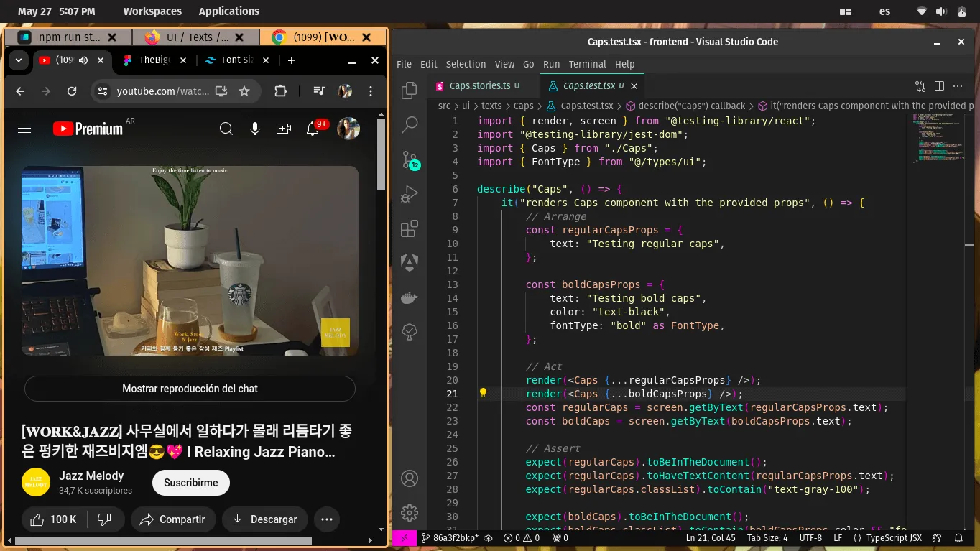Click the lightbulb code action on line 21
This screenshot has height=551, width=980.
(x=483, y=393)
